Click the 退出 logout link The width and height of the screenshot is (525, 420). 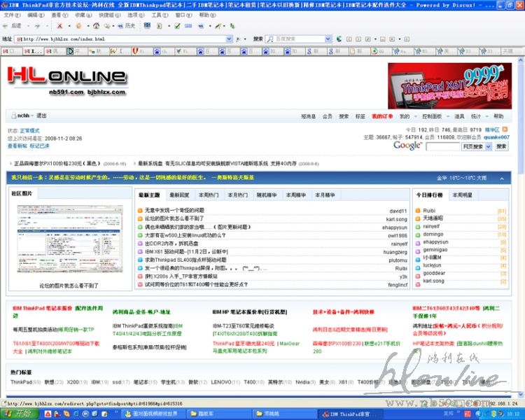41,115
